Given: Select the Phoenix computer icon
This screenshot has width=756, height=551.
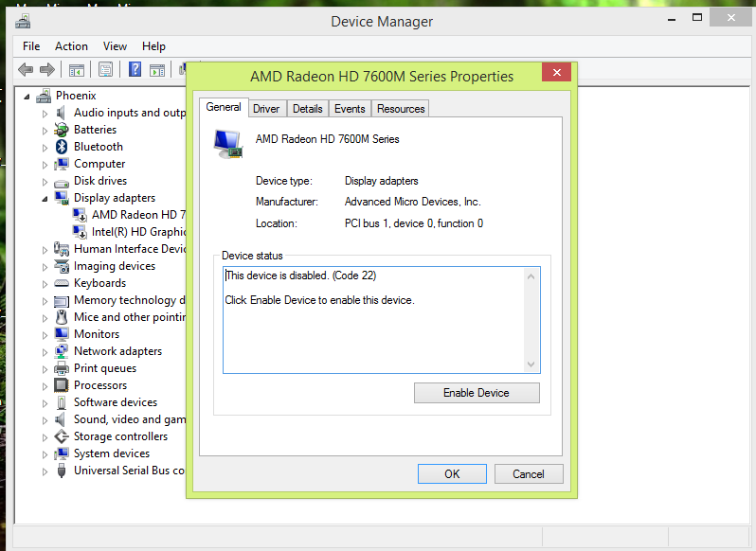Looking at the screenshot, I should click(44, 96).
